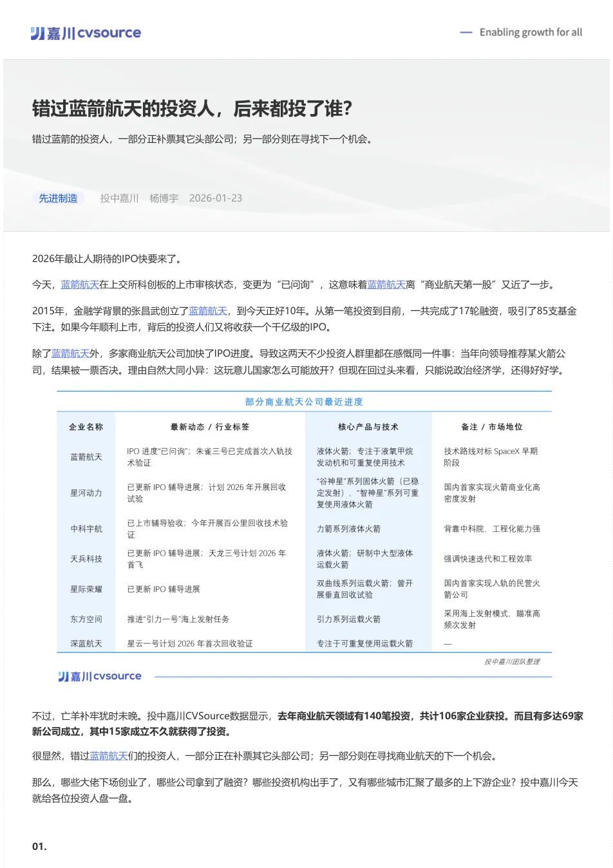
Task: Click the source name 投中嘉川
Action: pyautogui.click(x=119, y=198)
